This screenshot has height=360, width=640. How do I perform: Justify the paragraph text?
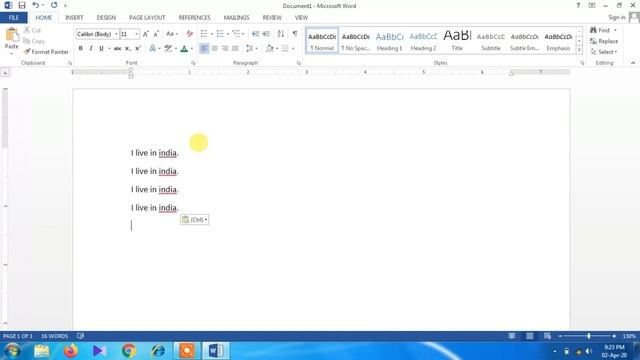tap(235, 49)
